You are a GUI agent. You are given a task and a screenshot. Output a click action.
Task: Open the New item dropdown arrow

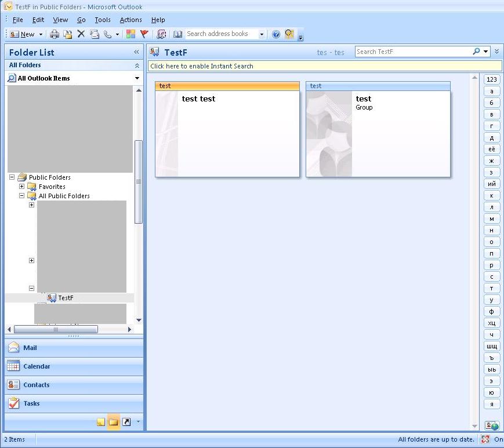click(x=41, y=34)
